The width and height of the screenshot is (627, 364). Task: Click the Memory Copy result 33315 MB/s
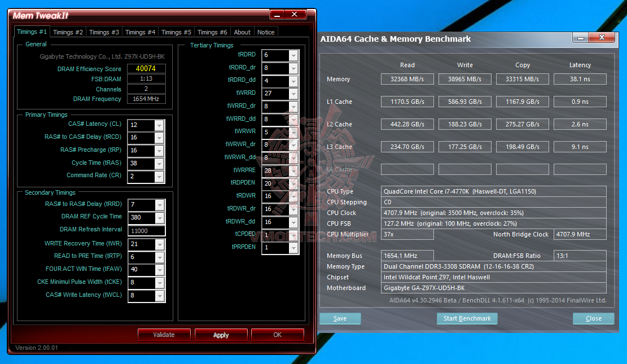coord(522,79)
